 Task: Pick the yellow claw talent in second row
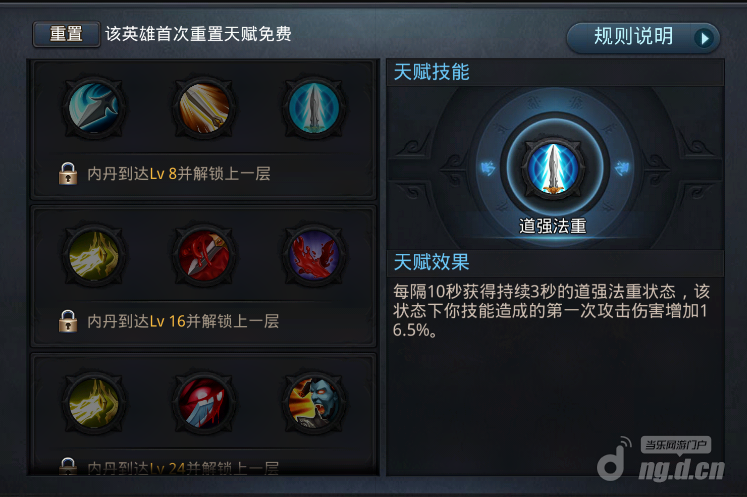click(94, 256)
